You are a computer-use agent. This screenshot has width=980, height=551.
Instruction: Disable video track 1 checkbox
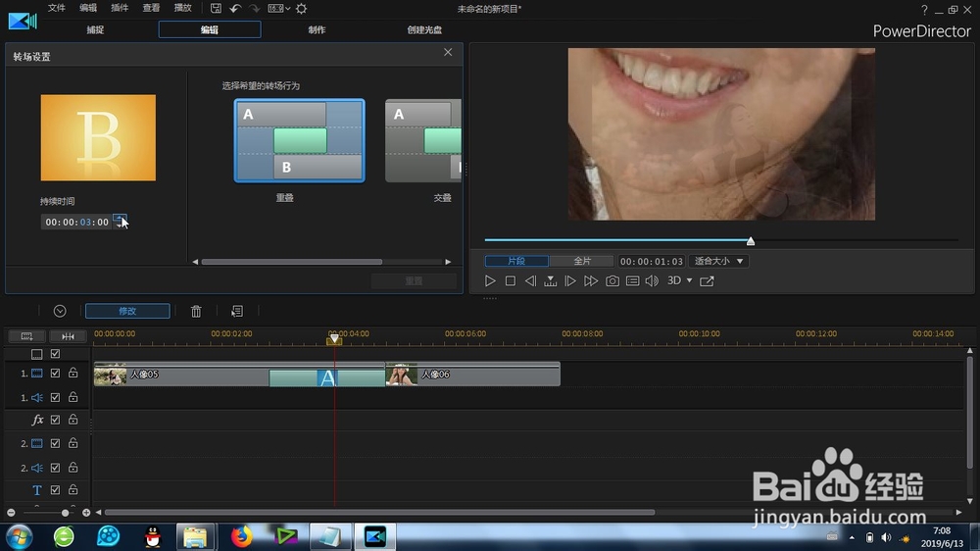coord(55,374)
